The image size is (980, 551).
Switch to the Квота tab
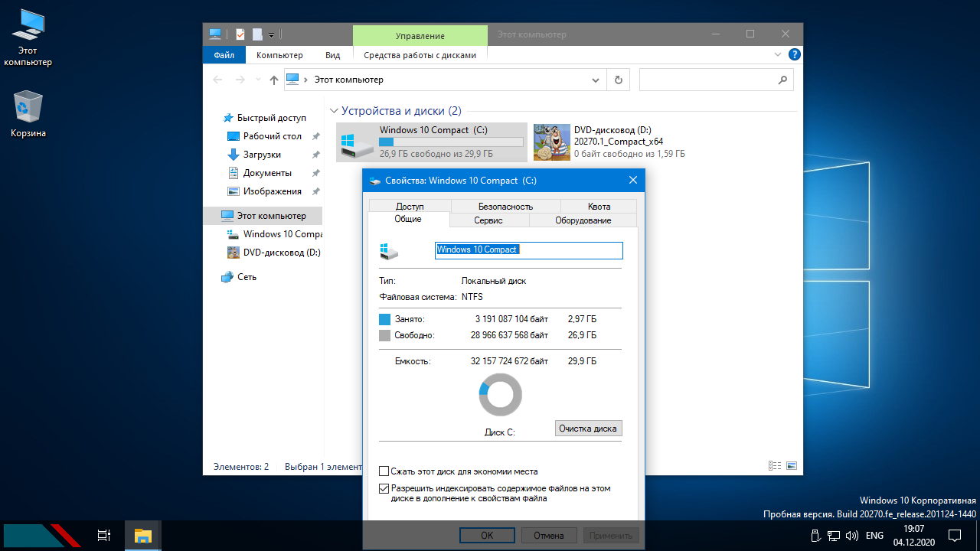(x=599, y=207)
